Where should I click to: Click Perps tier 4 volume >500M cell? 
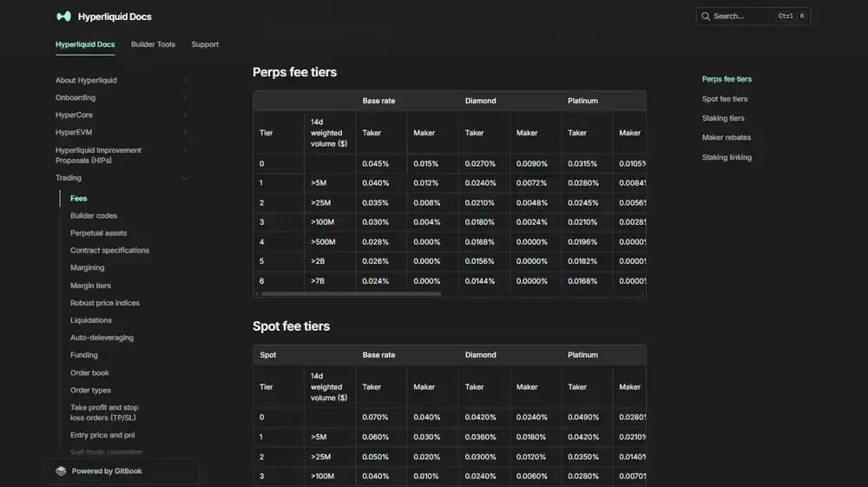pyautogui.click(x=323, y=242)
